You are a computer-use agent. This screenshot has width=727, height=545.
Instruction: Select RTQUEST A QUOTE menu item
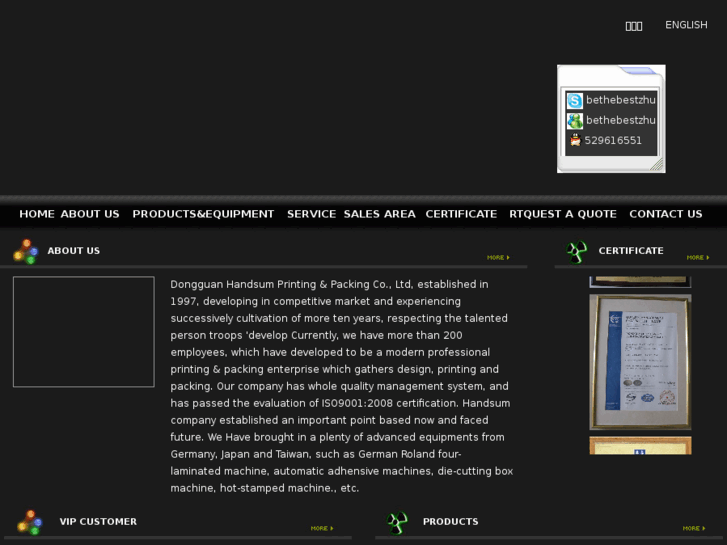[563, 214]
